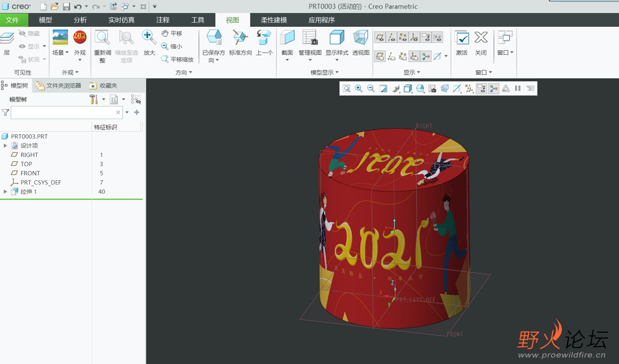Click Refit icon in graphics toolbar
Screen dimensions: 619x364
346,88
